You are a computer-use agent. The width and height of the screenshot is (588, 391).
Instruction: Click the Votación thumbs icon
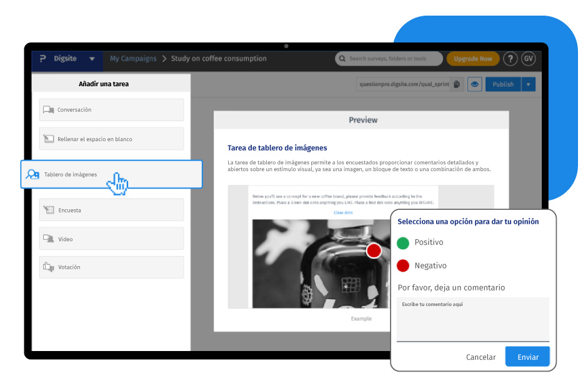48,267
